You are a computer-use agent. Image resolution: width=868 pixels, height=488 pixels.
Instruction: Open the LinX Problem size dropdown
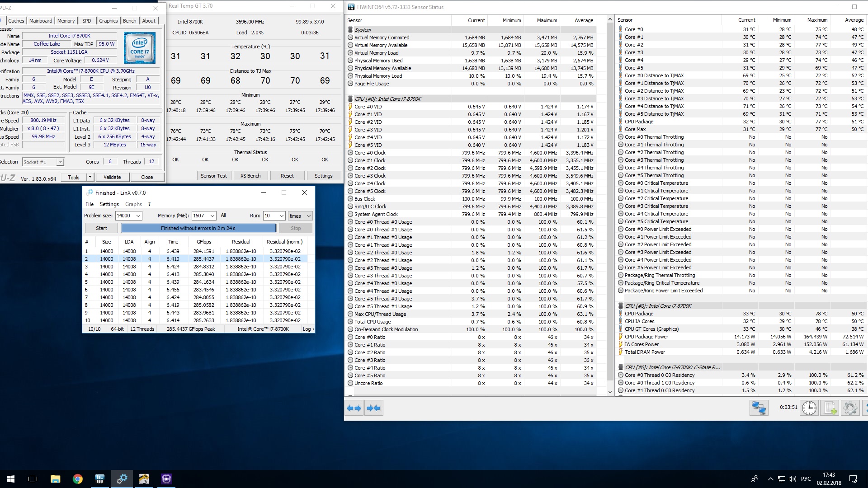click(x=138, y=216)
